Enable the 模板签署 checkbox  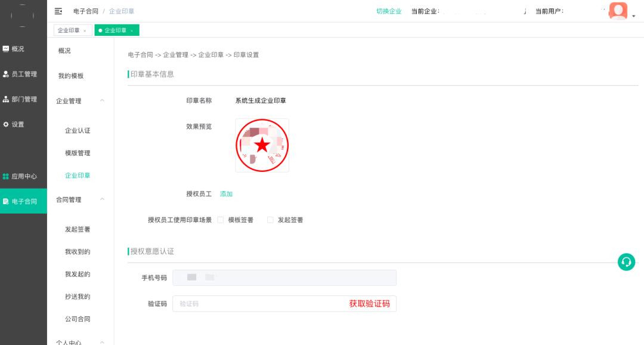(221, 220)
